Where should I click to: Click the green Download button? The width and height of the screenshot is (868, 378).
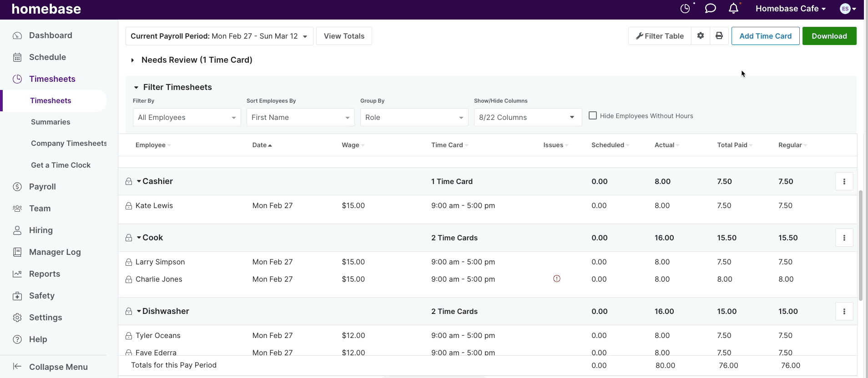coord(829,36)
